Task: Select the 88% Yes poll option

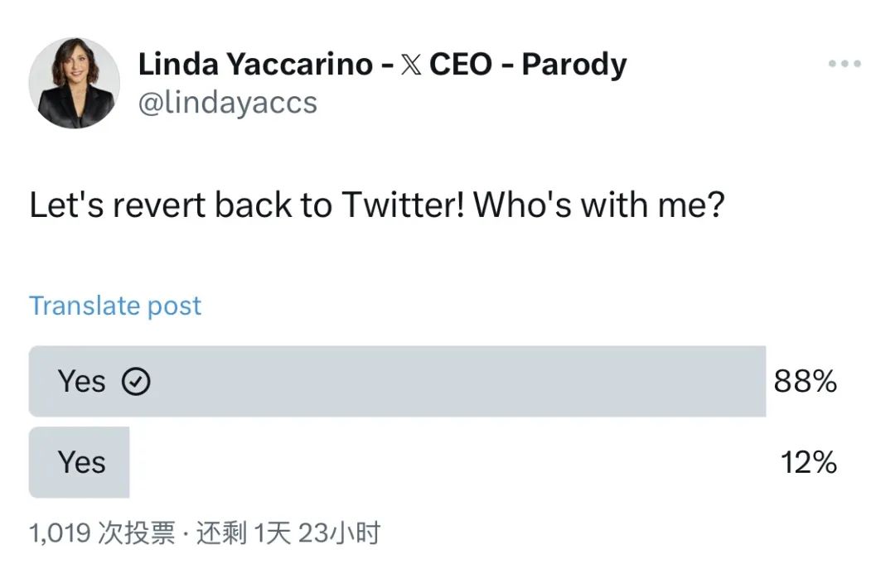Action: pos(433,381)
